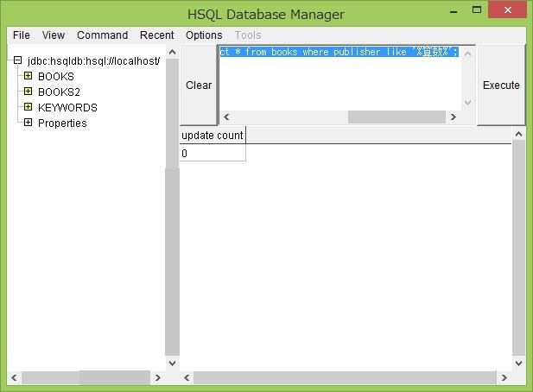This screenshot has width=533, height=392.
Task: Click the SQL editor scroll up arrow
Action: [467, 54]
